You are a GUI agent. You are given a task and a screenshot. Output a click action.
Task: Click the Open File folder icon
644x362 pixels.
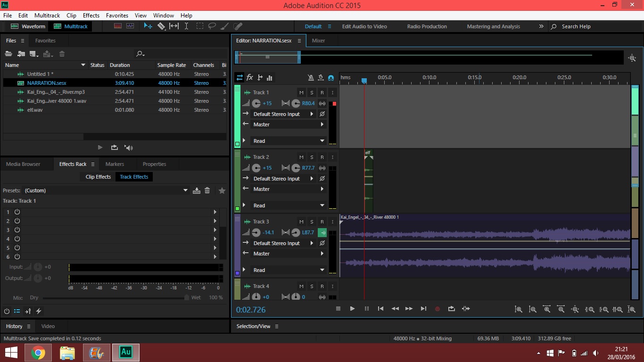coord(9,54)
